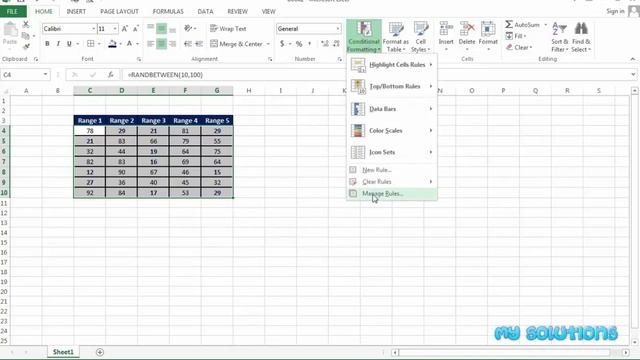Click Merge & Center
640x360 pixels.
click(236, 43)
